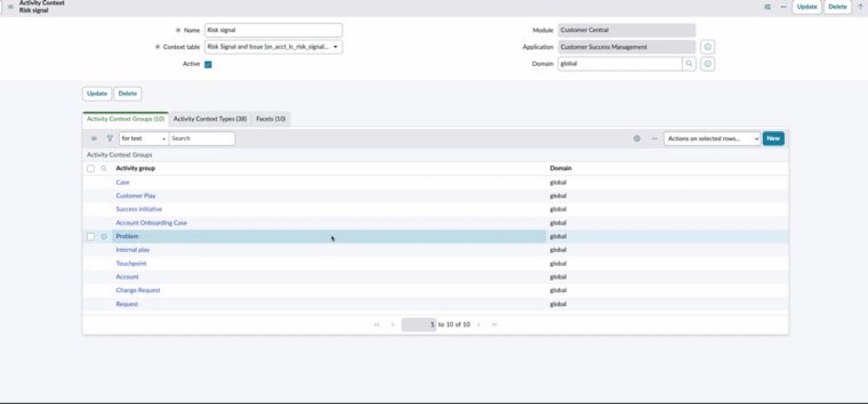The height and width of the screenshot is (404, 868).
Task: Sort by Activity group column header
Action: pos(135,168)
